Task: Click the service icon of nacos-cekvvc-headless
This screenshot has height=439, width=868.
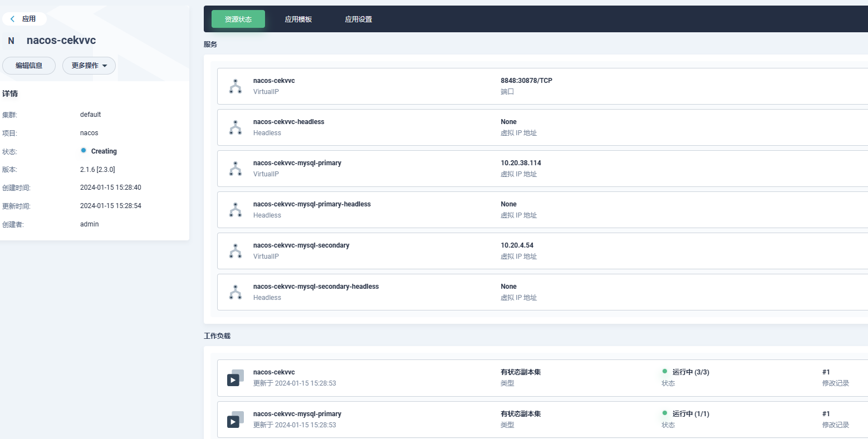Action: [x=236, y=127]
